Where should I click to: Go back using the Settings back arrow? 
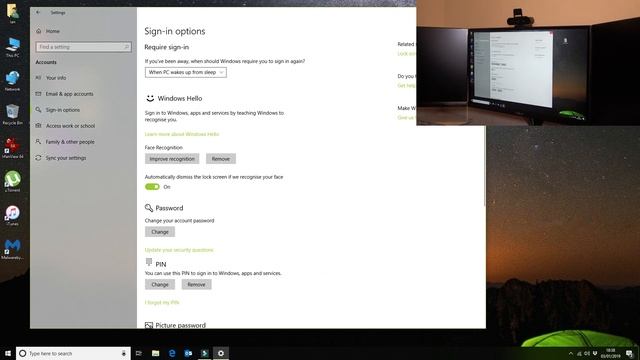click(x=38, y=12)
